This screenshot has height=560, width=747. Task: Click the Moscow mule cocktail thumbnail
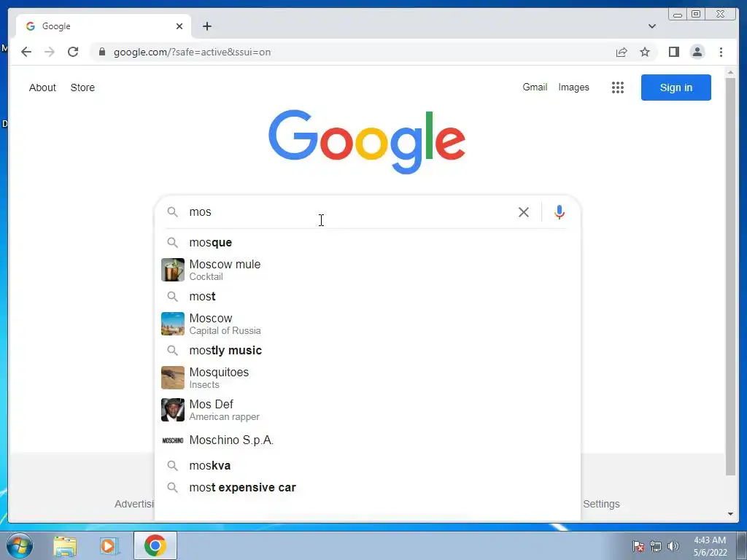(172, 270)
